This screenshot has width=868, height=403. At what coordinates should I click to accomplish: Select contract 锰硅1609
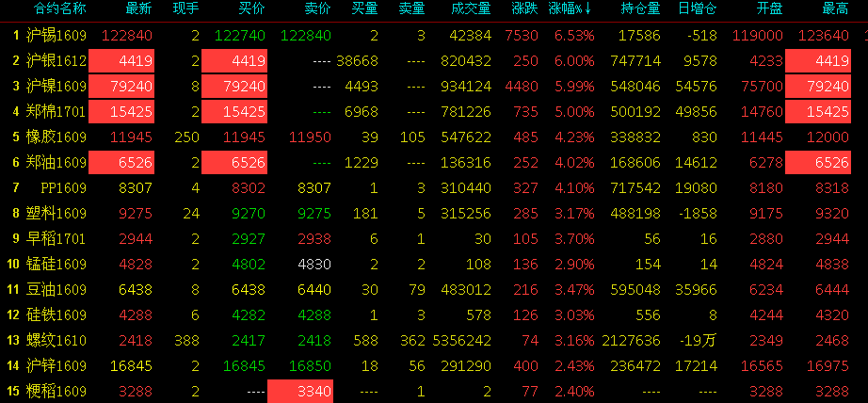tap(56, 265)
